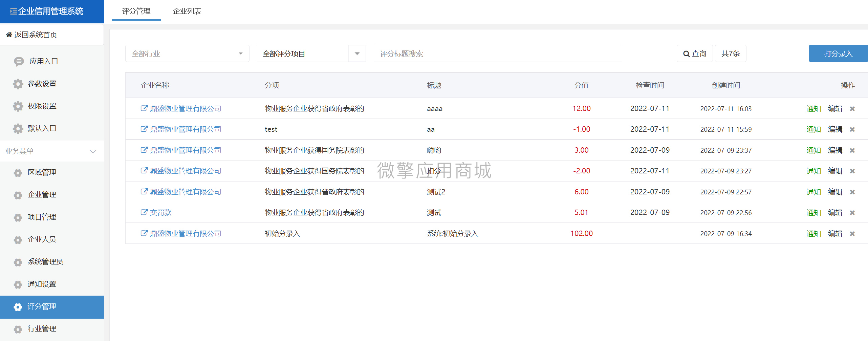Click 通知 in the 嗨哟 row
Image resolution: width=868 pixels, height=341 pixels.
(x=813, y=150)
